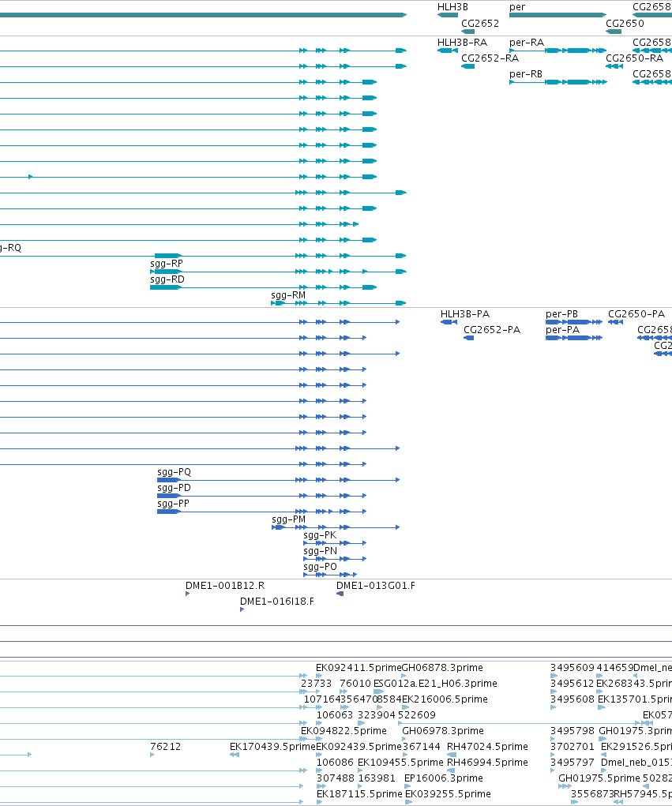Select the RH46994.5prime EST label
The image size is (672, 806).
pos(487,763)
